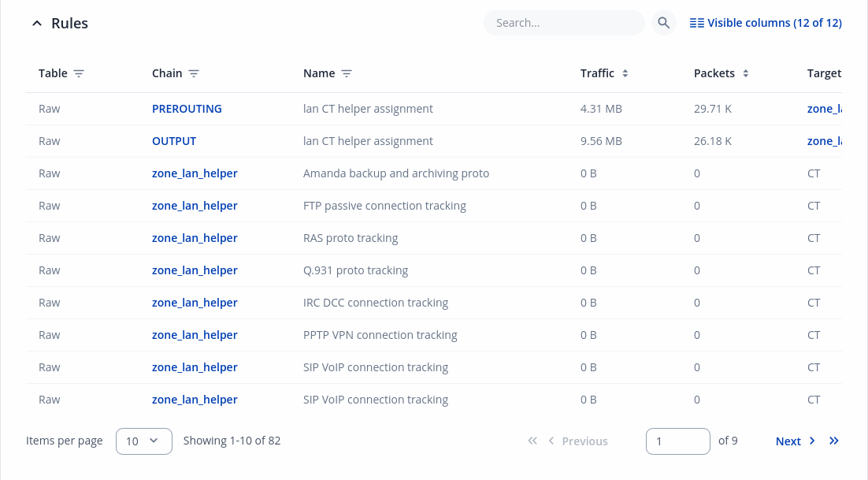This screenshot has height=480, width=868.
Task: Click target link in the PREROUTING row
Action: pos(824,109)
